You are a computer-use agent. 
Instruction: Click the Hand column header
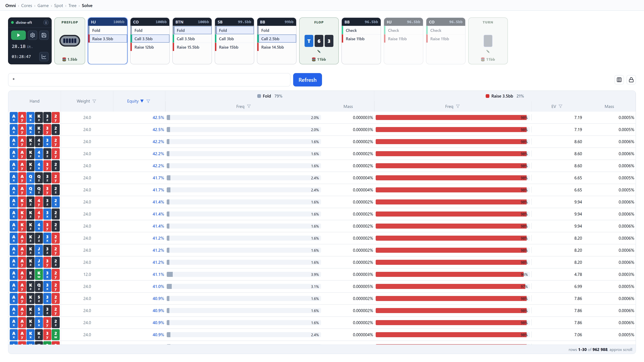point(35,101)
